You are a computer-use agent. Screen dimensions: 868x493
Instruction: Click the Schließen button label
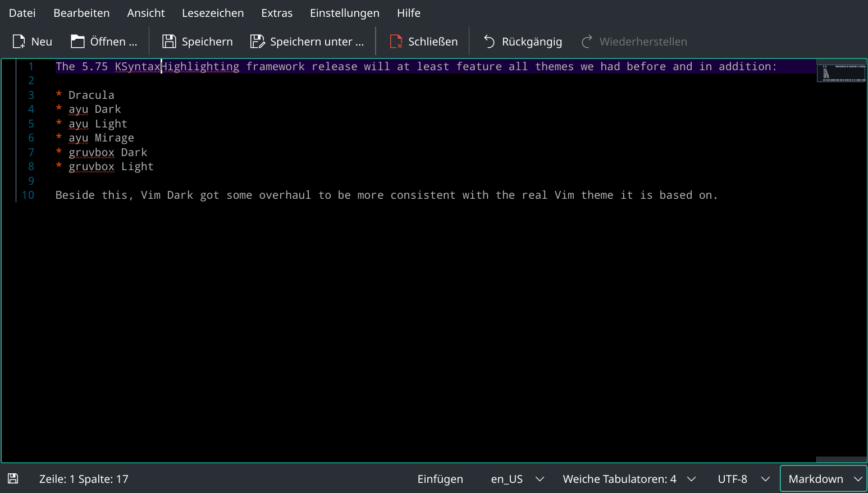coord(433,42)
